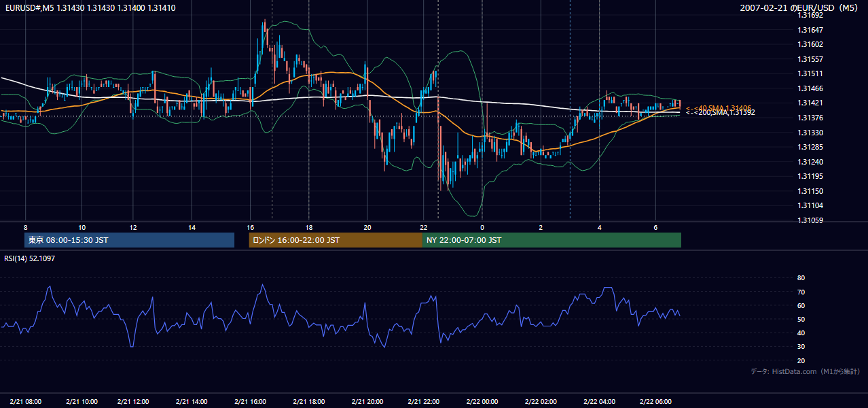Click hour label 8 below the price chart
The width and height of the screenshot is (868, 408).
26,227
